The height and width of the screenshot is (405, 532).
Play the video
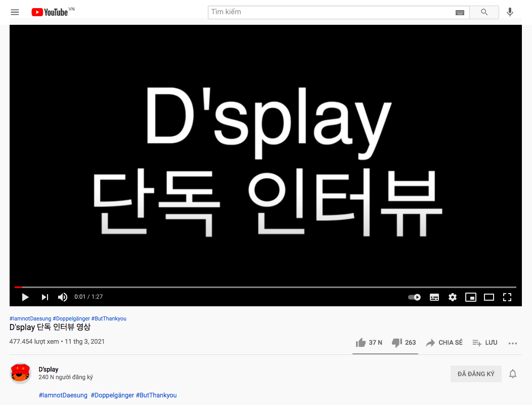point(25,297)
